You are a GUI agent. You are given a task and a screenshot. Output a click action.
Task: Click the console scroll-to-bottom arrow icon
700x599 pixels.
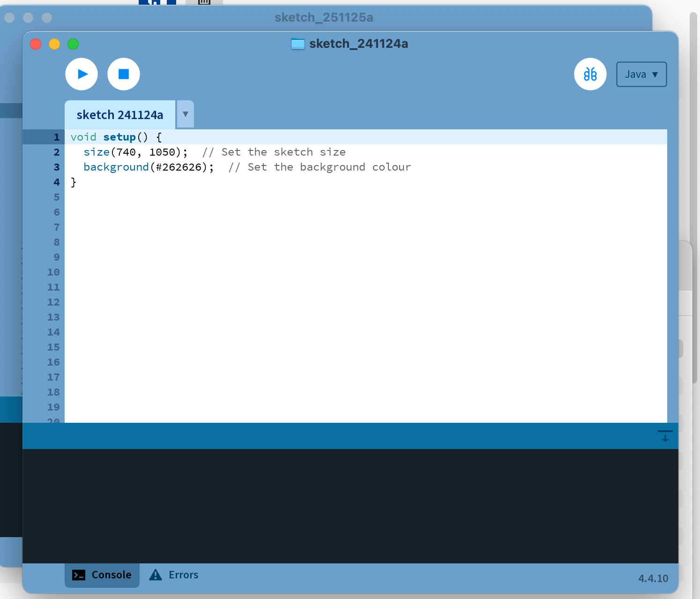(665, 436)
